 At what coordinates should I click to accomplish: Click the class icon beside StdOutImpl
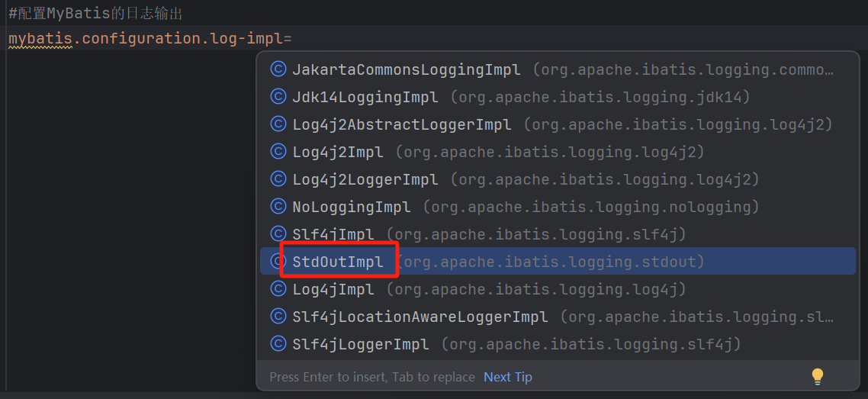[x=278, y=262]
